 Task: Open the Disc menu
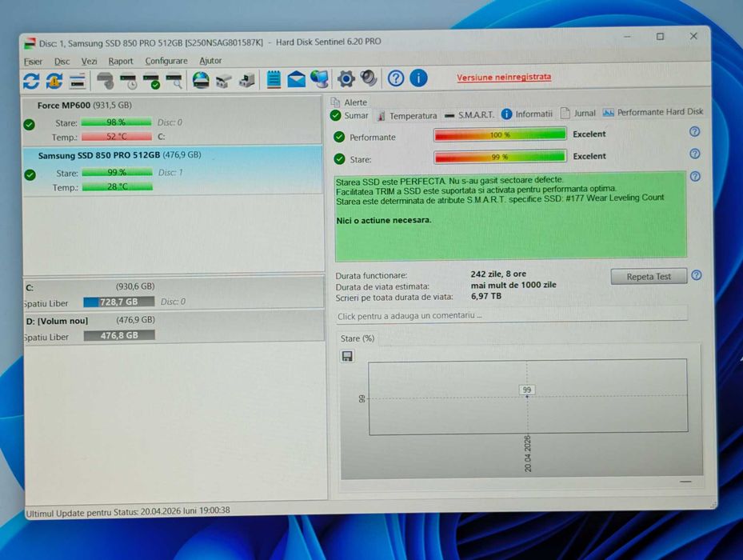coord(62,61)
